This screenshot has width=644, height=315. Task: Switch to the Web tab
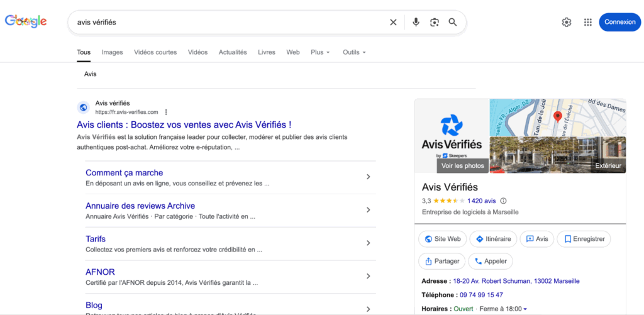pyautogui.click(x=293, y=53)
